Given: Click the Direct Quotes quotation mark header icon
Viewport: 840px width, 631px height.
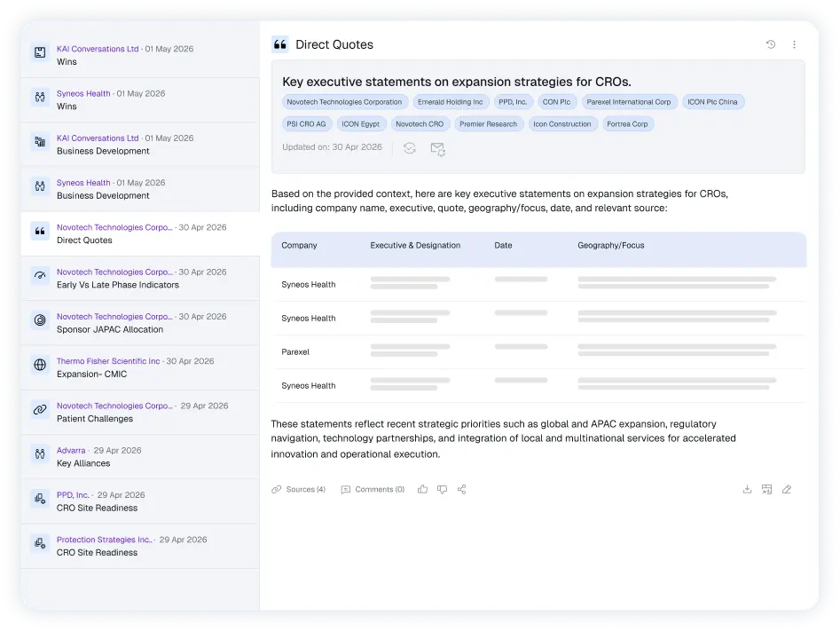Looking at the screenshot, I should point(280,44).
